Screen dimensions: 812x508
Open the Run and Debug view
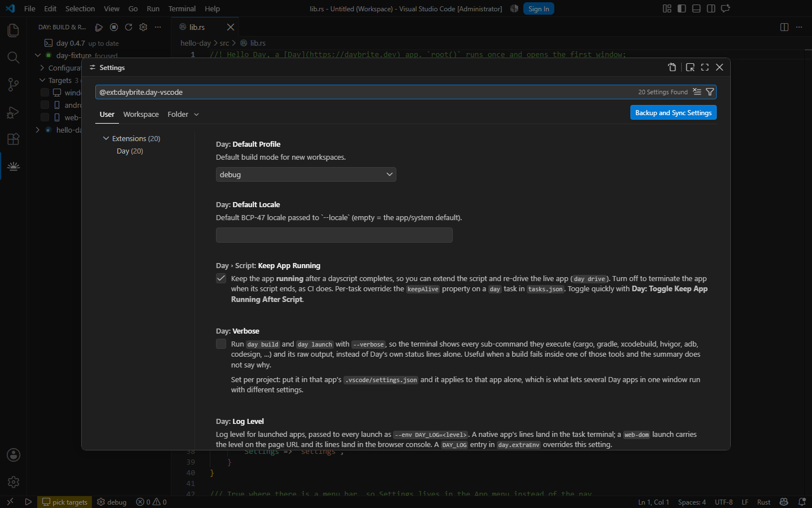click(13, 112)
